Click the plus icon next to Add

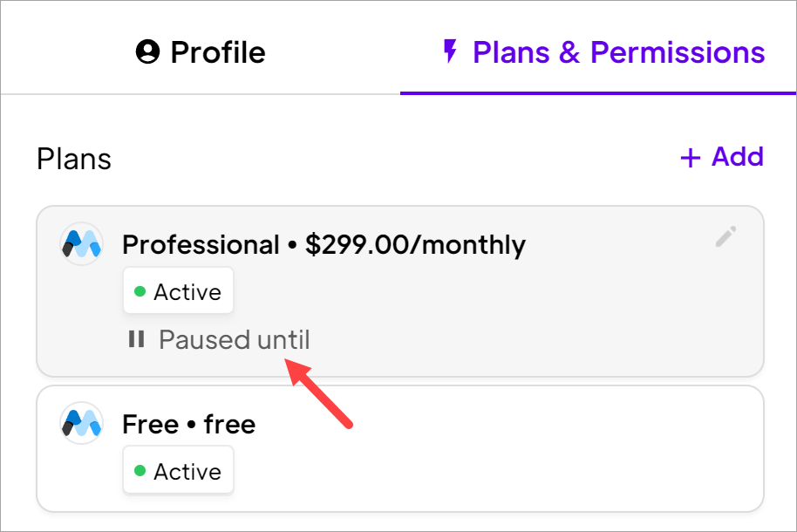(691, 158)
